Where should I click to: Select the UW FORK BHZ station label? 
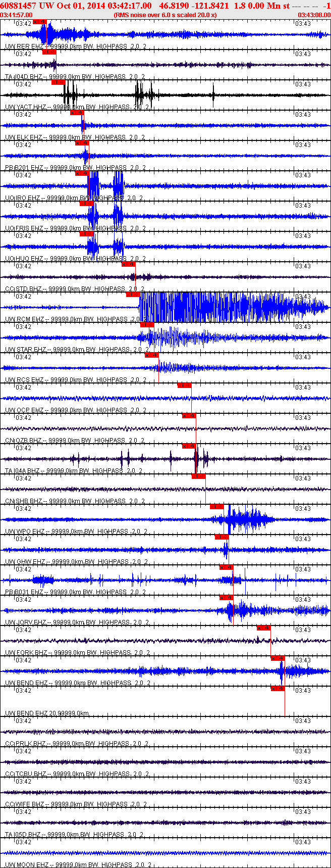77,652
